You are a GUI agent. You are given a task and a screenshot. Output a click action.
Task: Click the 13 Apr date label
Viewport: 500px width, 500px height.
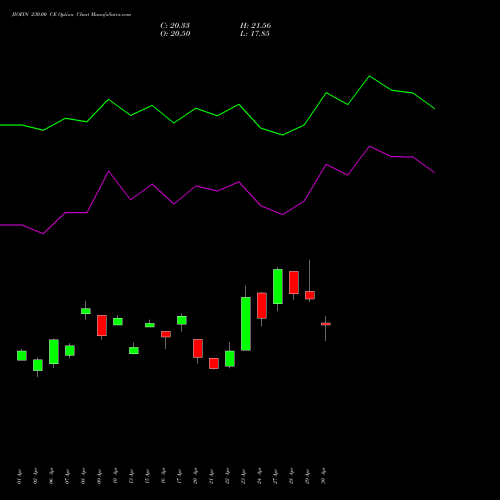tap(131, 476)
